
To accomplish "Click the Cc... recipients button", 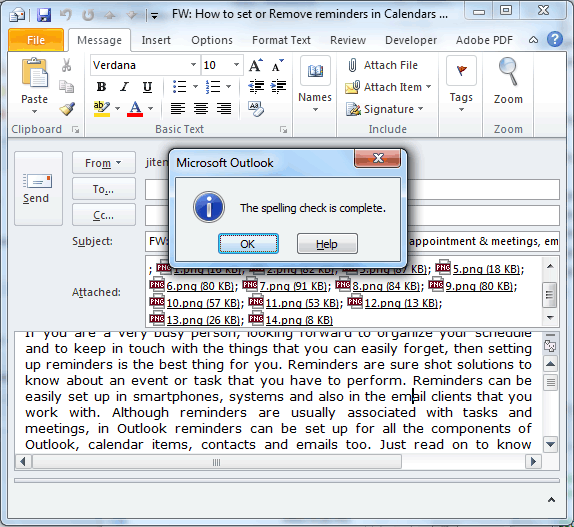I will [104, 215].
